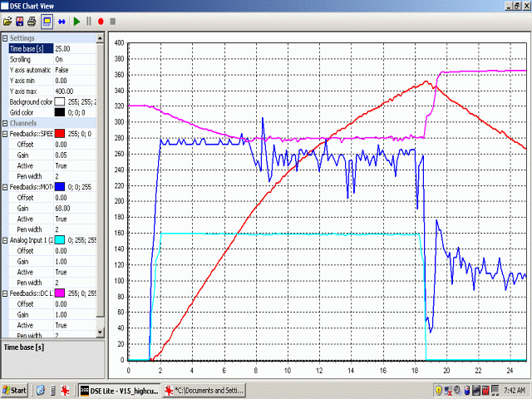
Task: Click the save chart icon in toolbar
Action: 19,20
